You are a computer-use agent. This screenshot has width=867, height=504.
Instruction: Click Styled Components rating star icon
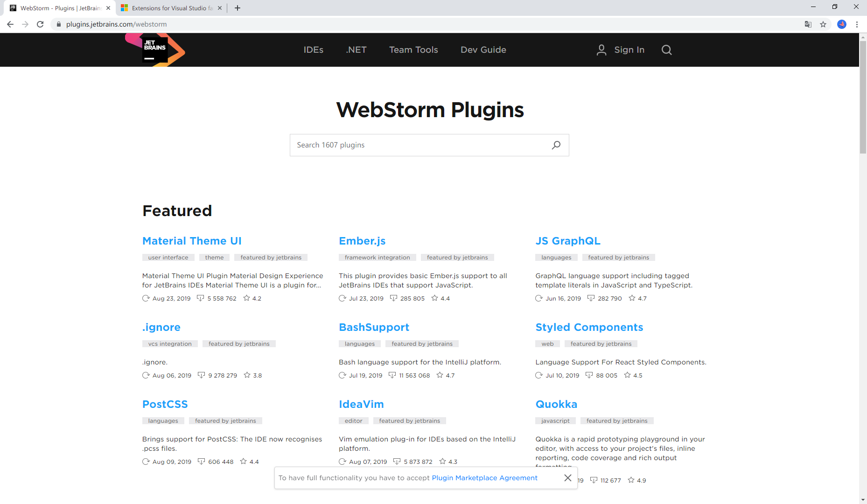(628, 375)
